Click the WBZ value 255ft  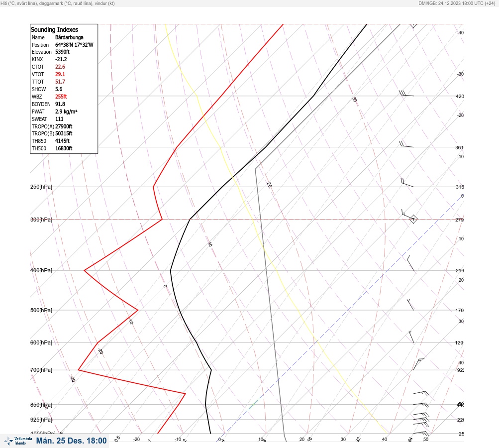pyautogui.click(x=61, y=97)
